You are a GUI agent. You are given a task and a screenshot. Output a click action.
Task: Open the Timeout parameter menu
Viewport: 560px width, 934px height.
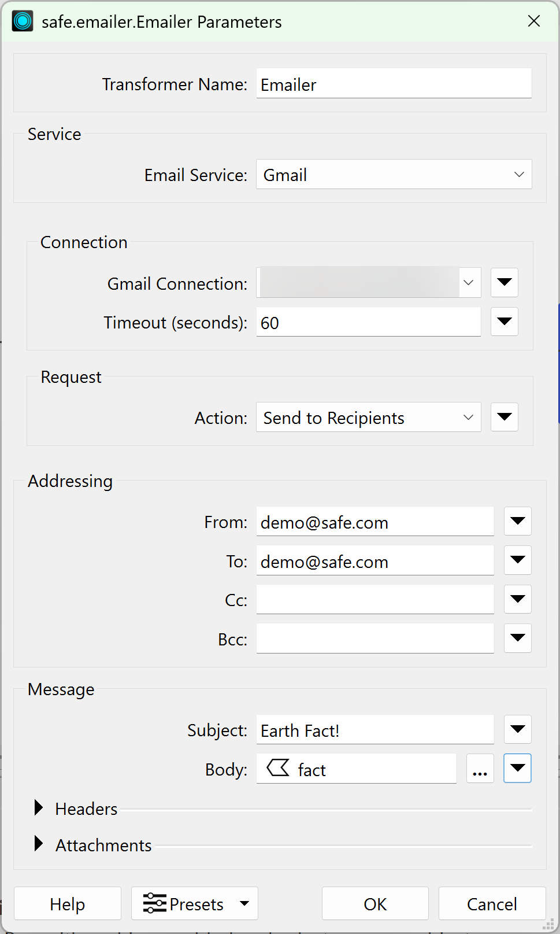click(503, 322)
